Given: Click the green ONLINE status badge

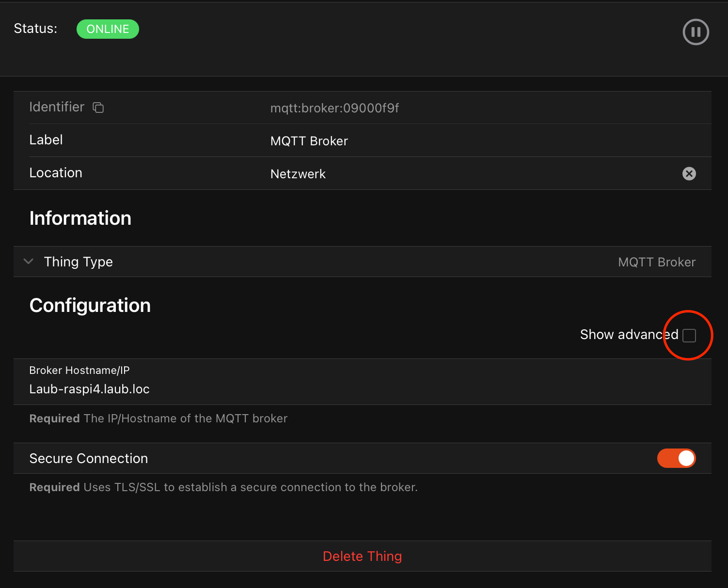Looking at the screenshot, I should point(108,29).
